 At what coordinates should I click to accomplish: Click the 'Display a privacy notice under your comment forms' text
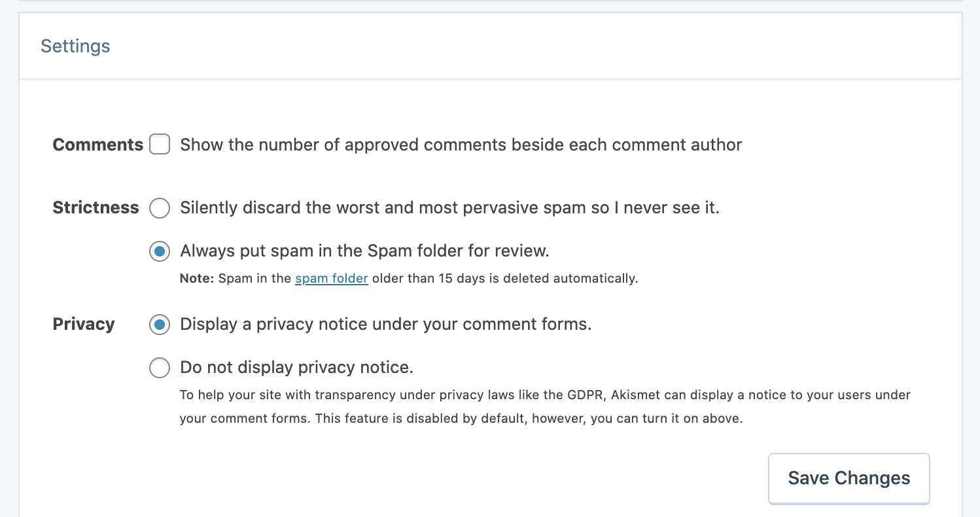tap(385, 324)
